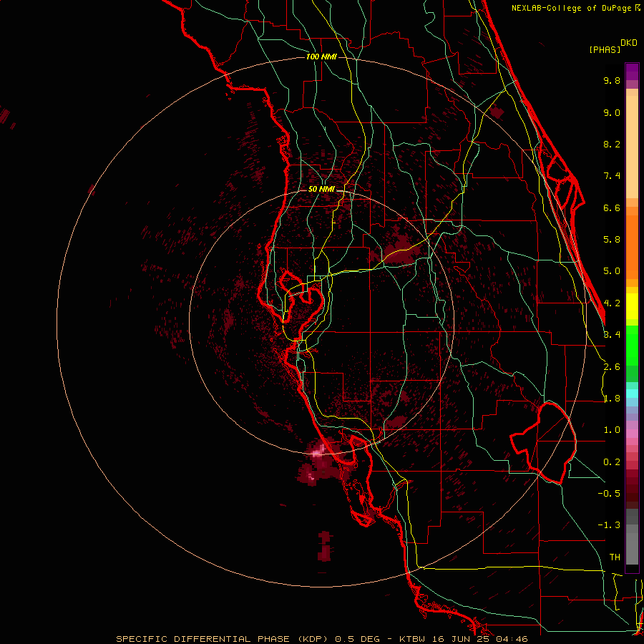Click the 4.2 legend value
Viewport: 644px width, 644px height.
pyautogui.click(x=612, y=303)
